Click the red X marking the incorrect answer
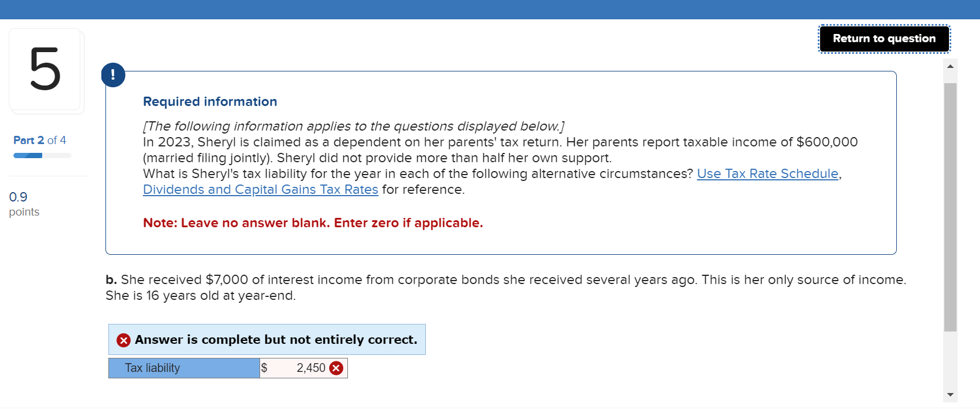Screen dimensions: 980x410 pos(336,368)
